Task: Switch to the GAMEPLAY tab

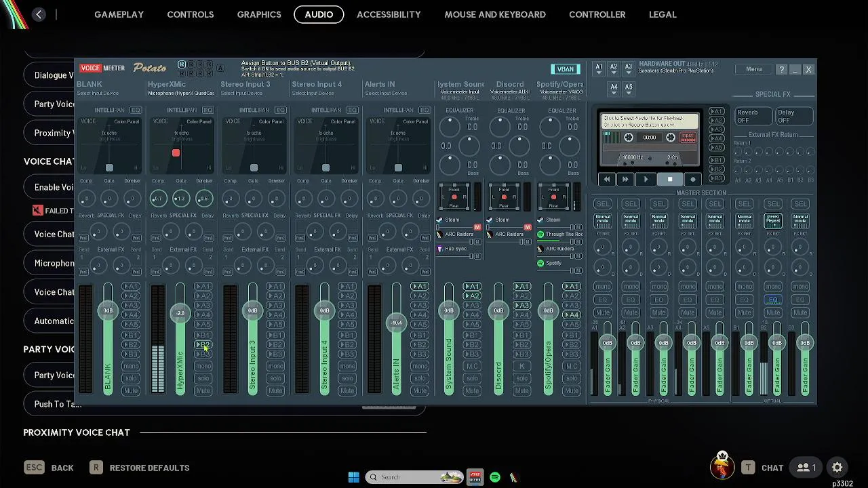Action: (119, 14)
